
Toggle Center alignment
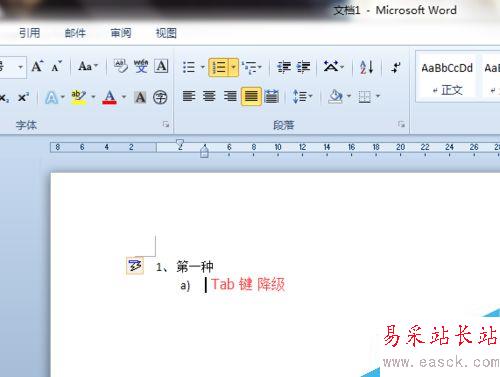[x=209, y=96]
